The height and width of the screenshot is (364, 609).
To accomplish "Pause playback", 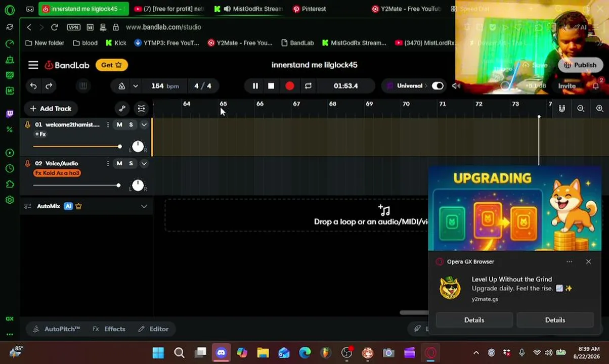I will tap(255, 86).
